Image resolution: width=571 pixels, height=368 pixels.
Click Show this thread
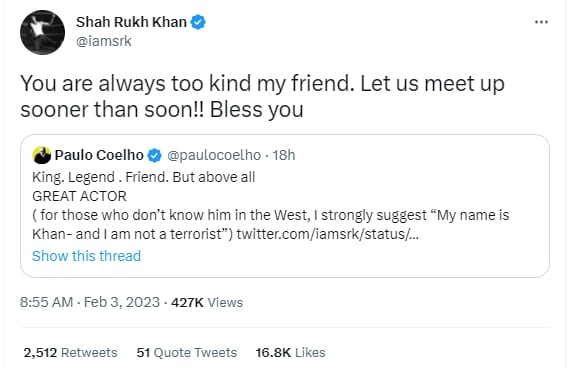point(86,256)
